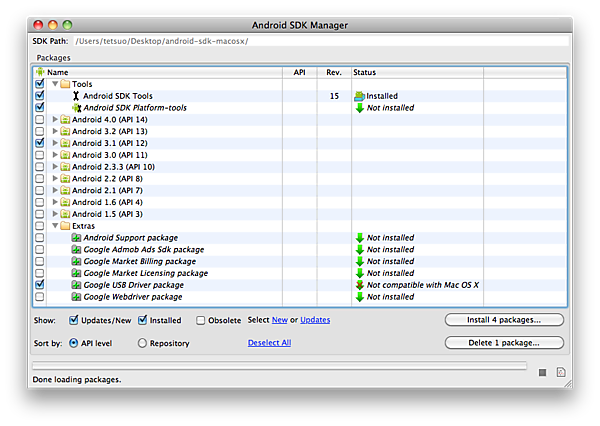The width and height of the screenshot is (600, 426).
Task: Click the Deselect All link
Action: click(269, 343)
